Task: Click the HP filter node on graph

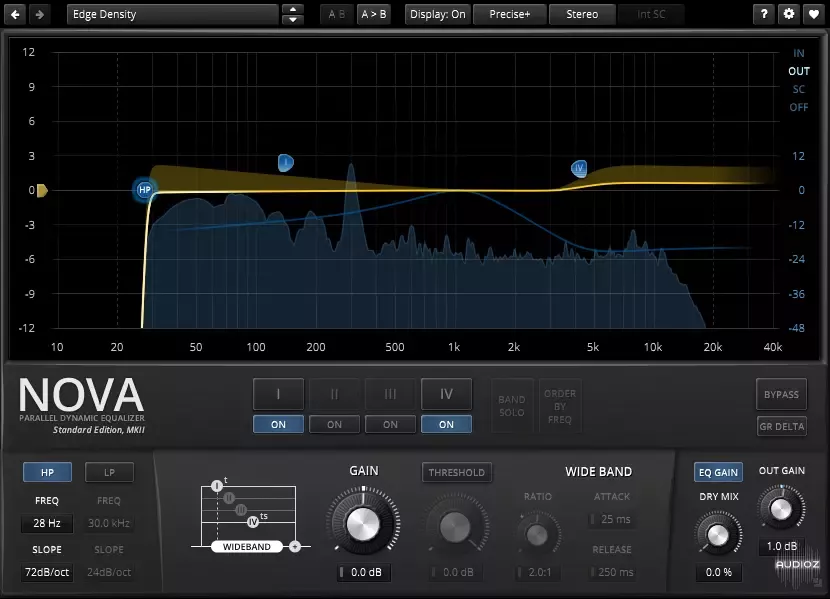Action: [x=145, y=189]
